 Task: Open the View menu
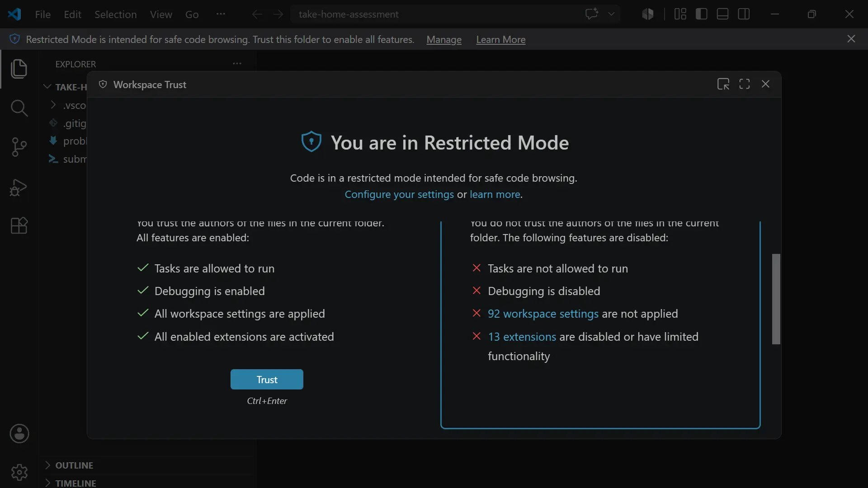[161, 14]
